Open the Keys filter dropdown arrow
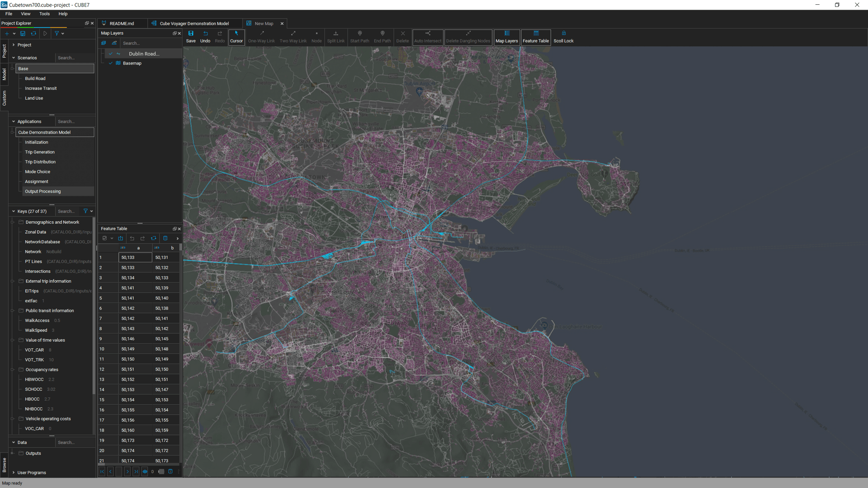Image resolution: width=868 pixels, height=488 pixels. click(92, 211)
